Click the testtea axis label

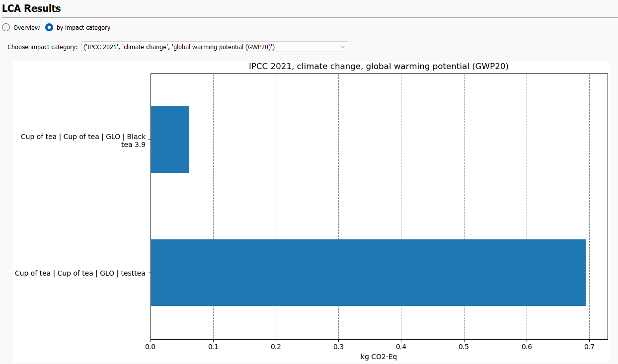point(81,273)
